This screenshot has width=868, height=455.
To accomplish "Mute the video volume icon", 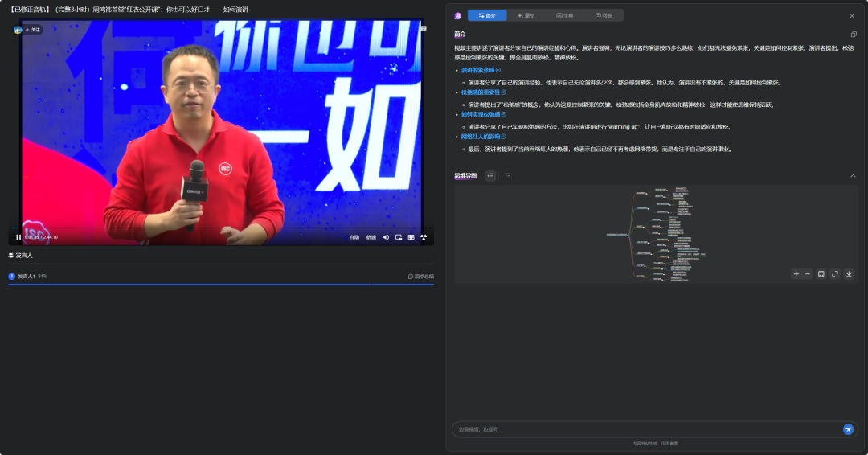I will click(x=386, y=237).
